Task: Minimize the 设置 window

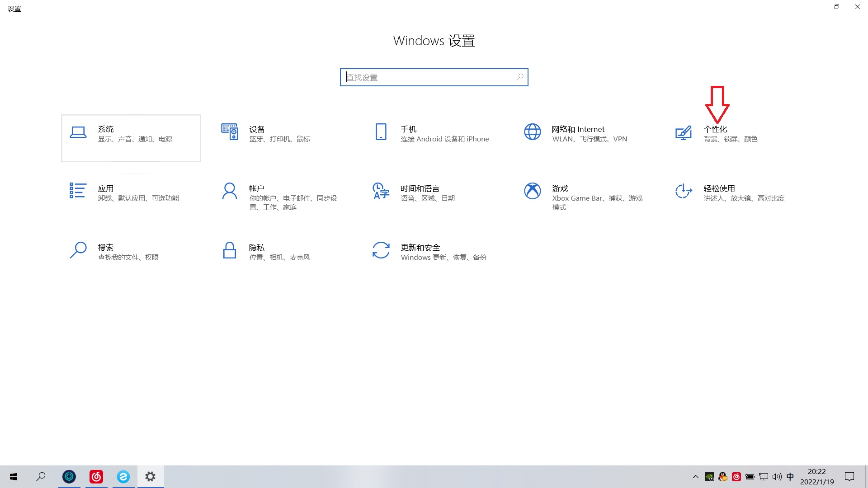Action: pos(816,7)
